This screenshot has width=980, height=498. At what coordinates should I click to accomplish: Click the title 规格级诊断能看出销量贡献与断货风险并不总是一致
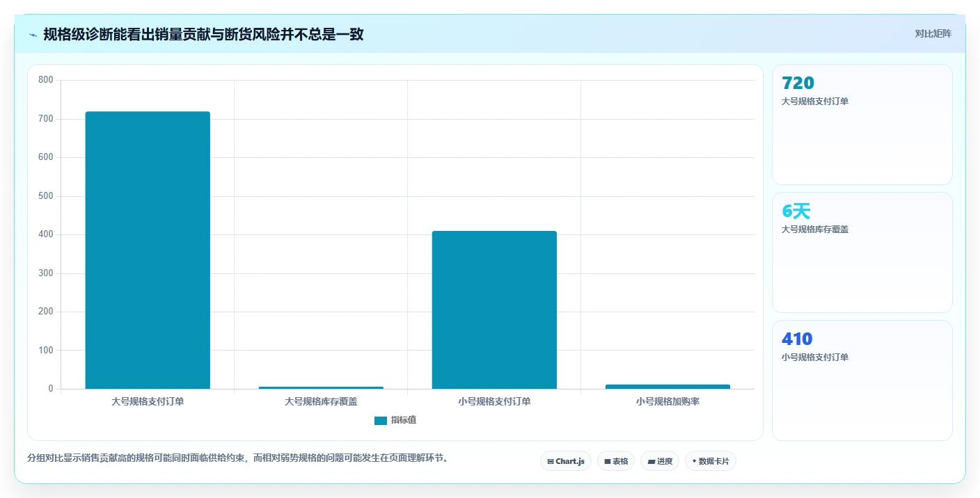(x=203, y=34)
